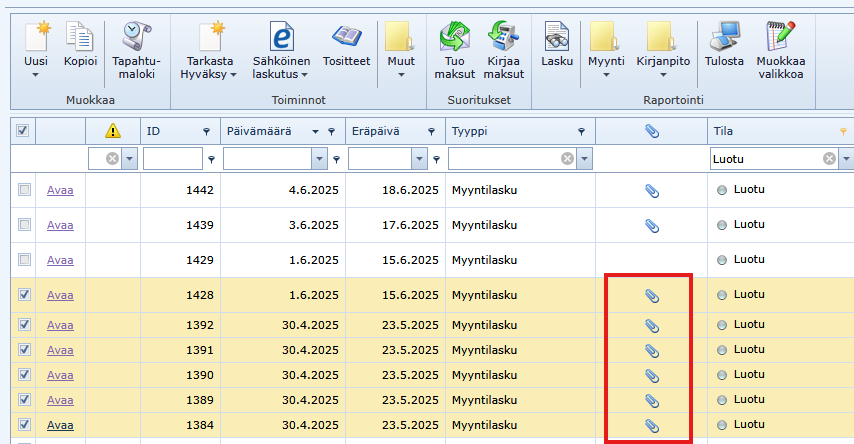Click the Kopioi copy icon
854x444 pixels.
(79, 37)
